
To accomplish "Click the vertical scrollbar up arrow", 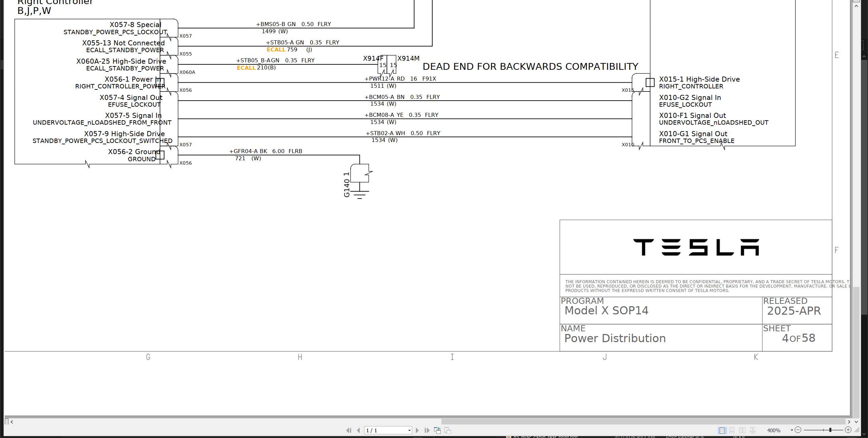I will coord(856,6).
